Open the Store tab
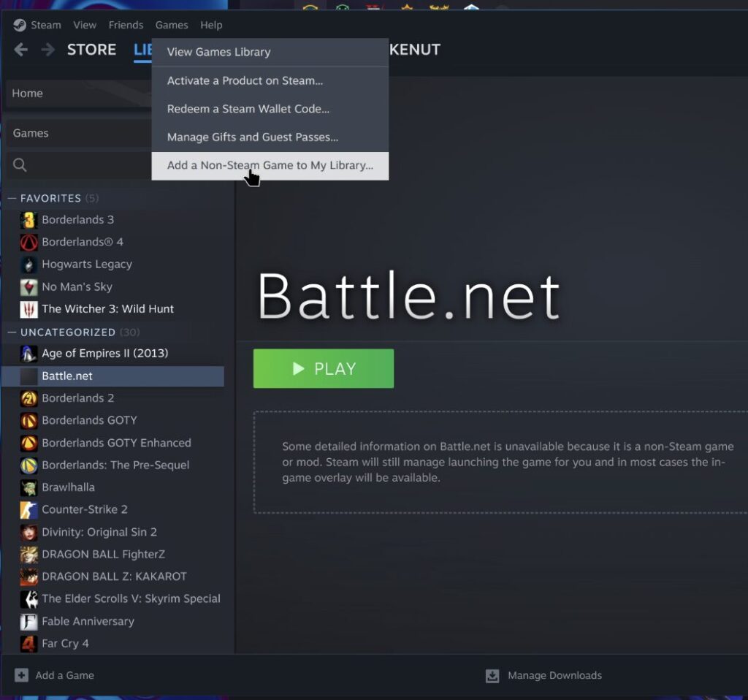748x700 pixels. pos(91,50)
